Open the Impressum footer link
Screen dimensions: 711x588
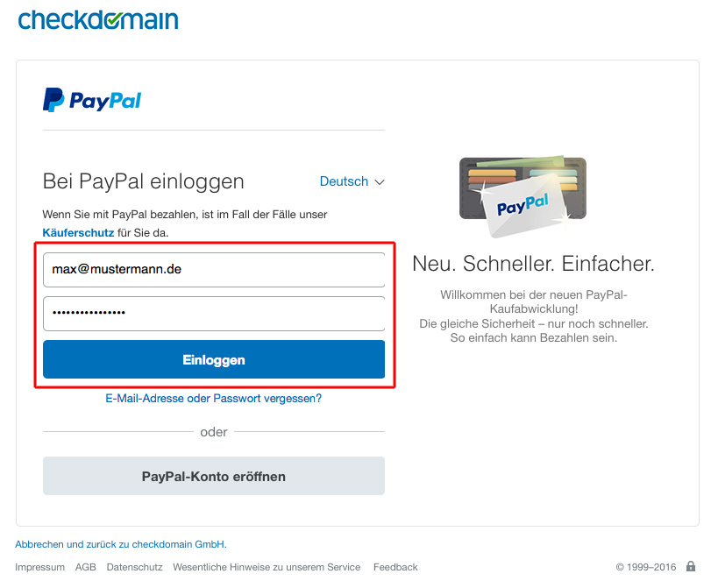pos(40,567)
